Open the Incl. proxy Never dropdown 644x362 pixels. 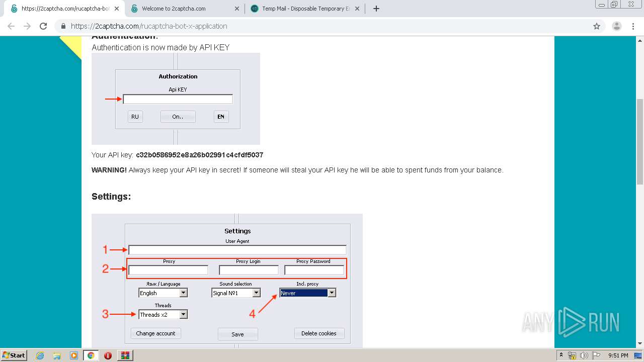pyautogui.click(x=308, y=293)
